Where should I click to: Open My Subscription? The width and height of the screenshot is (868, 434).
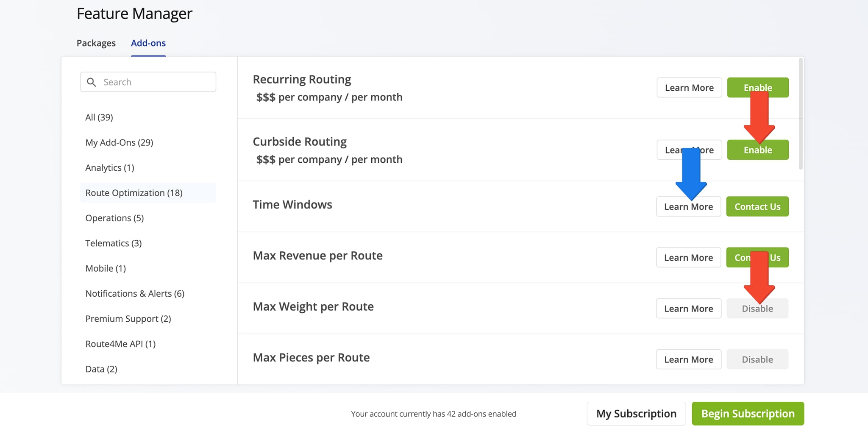(636, 414)
